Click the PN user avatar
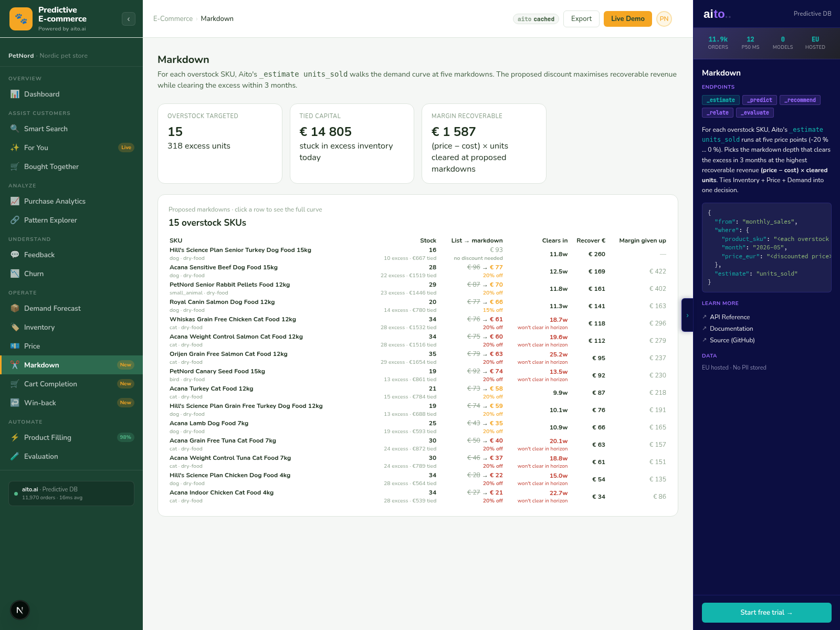 [x=664, y=19]
